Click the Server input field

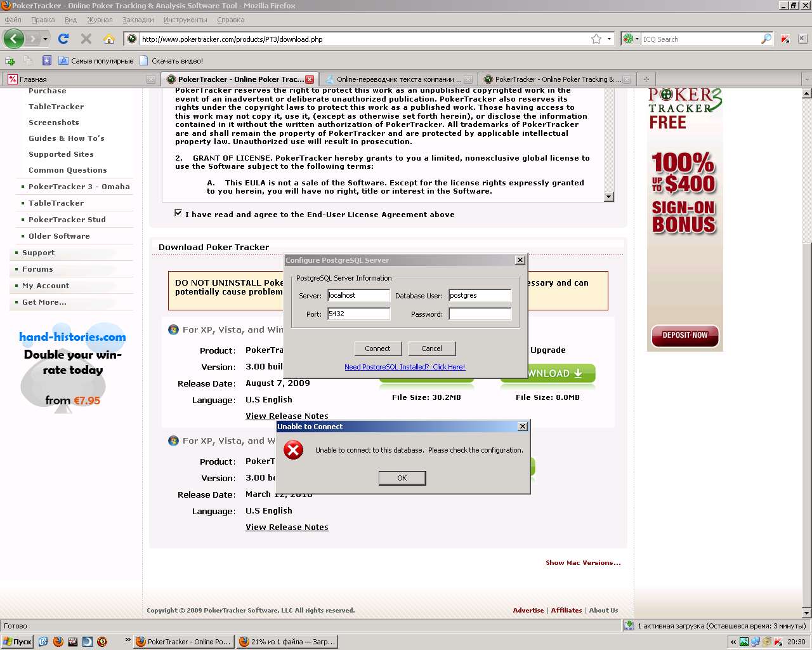[x=358, y=295]
